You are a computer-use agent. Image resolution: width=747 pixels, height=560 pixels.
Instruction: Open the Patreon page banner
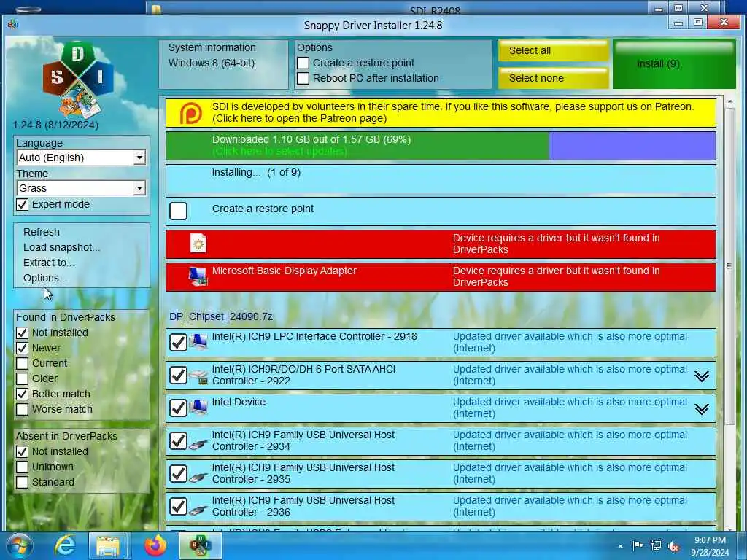coord(441,112)
